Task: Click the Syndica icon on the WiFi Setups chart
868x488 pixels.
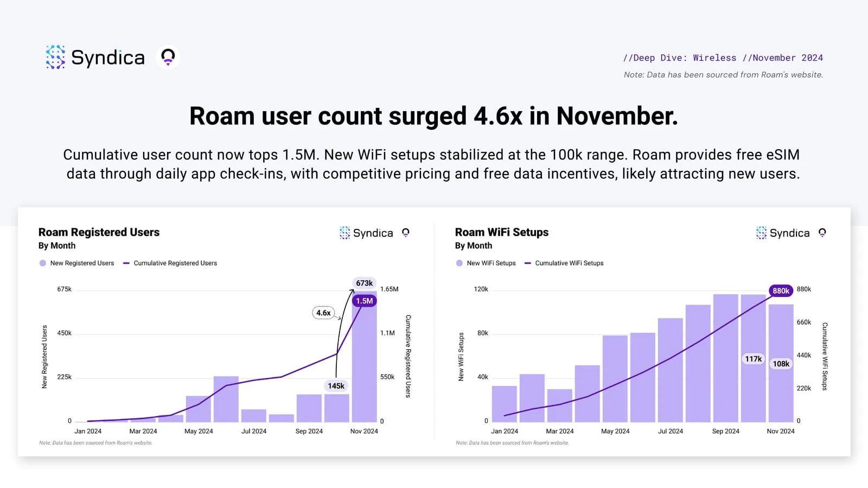Action: 761,233
